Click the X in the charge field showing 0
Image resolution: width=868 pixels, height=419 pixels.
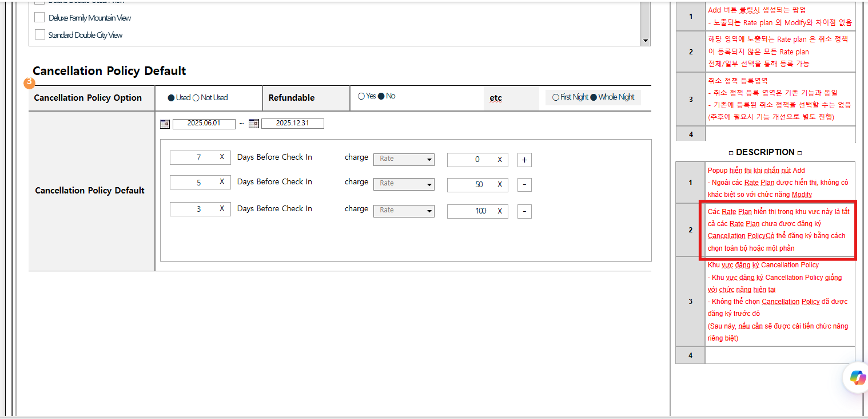point(500,160)
